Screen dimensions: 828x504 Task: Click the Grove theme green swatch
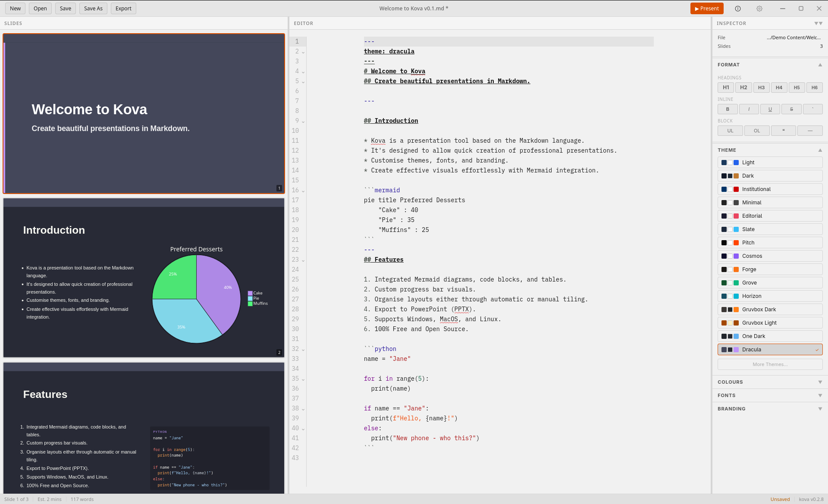736,283
